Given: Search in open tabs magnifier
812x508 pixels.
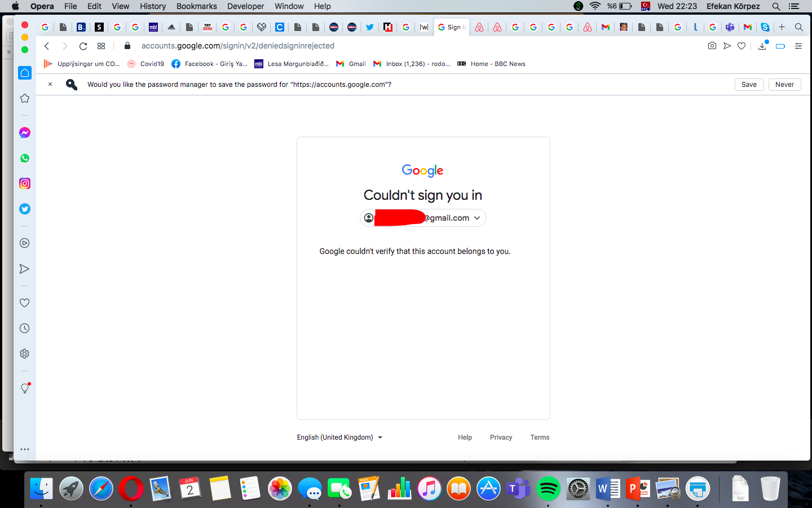Looking at the screenshot, I should (799, 27).
